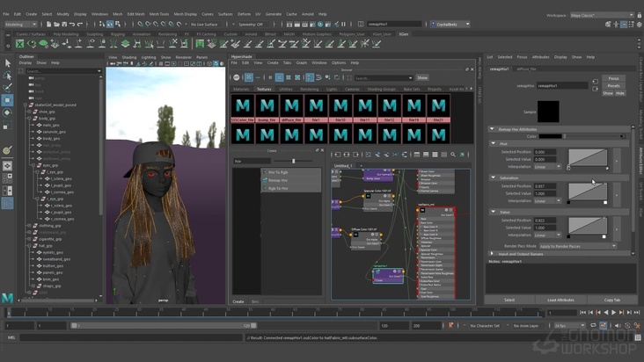
Task: Click the Create panel icon size slider
Action: 293,161
